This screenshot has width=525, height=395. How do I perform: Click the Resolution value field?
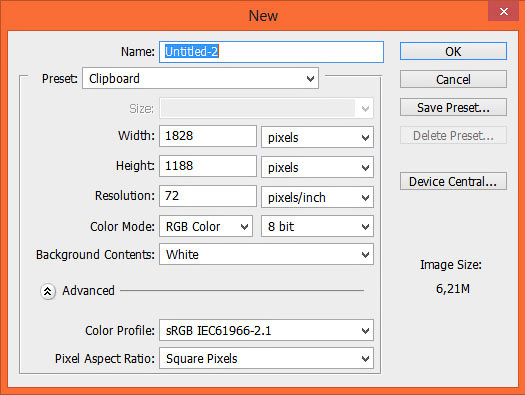[208, 196]
